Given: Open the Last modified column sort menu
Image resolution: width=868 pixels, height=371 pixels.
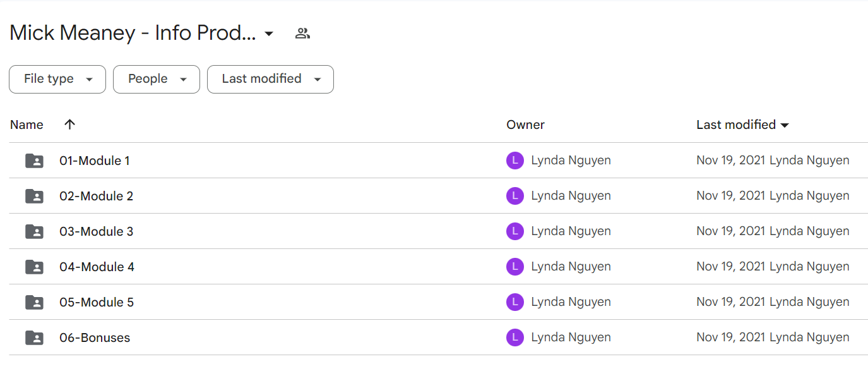Looking at the screenshot, I should (743, 125).
